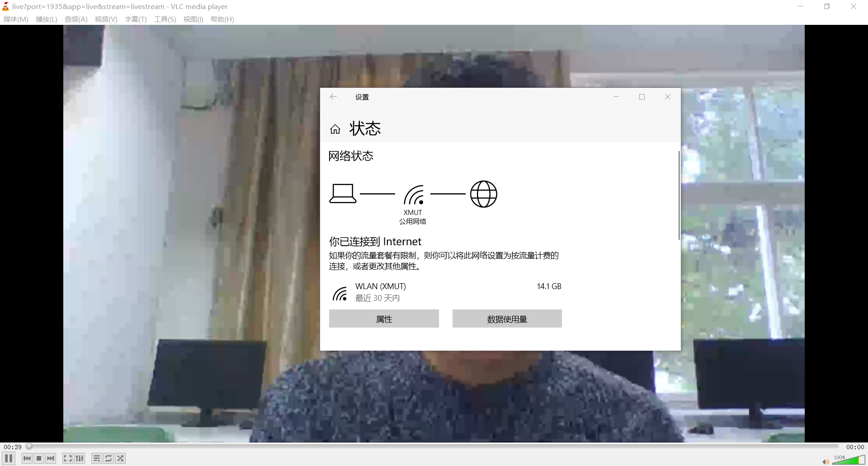868x466 pixels.
Task: Stop playback in VLC
Action: click(39, 458)
